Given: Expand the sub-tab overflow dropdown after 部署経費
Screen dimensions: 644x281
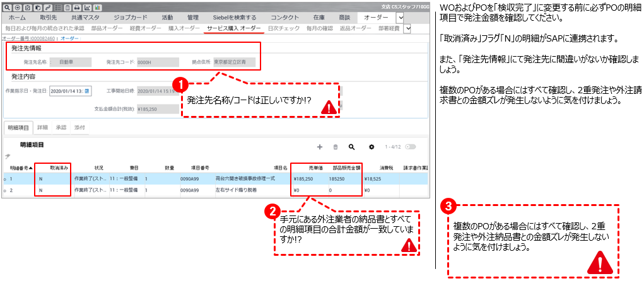Looking at the screenshot, I should [x=407, y=28].
